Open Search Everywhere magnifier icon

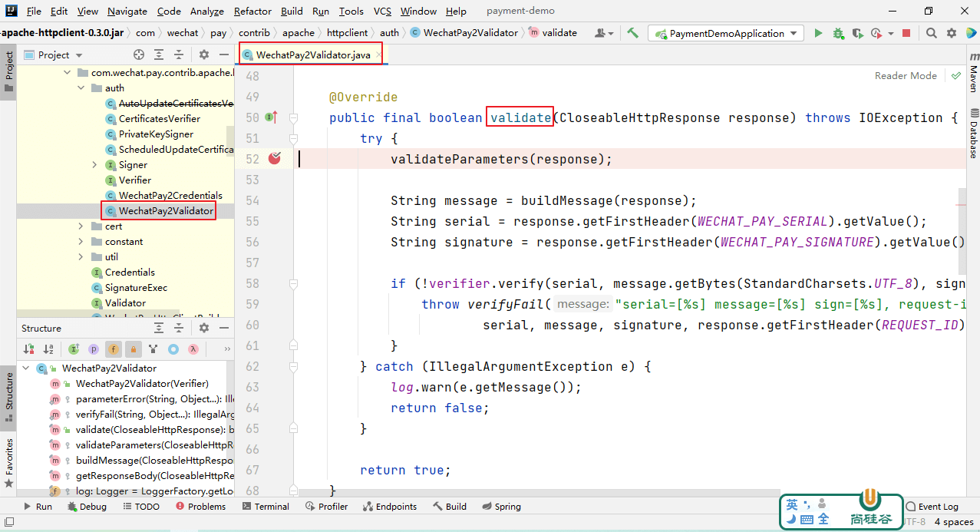tap(931, 33)
